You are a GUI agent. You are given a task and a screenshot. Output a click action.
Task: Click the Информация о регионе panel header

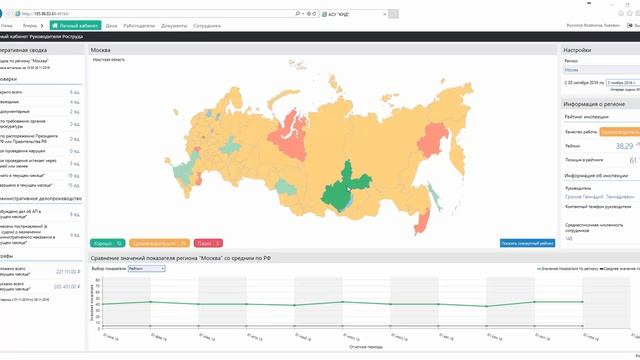601,104
